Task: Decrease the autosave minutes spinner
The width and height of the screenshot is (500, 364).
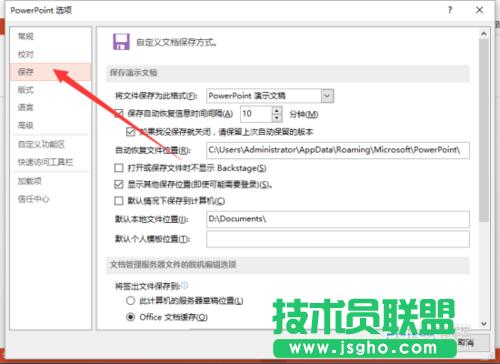Action: [x=277, y=118]
